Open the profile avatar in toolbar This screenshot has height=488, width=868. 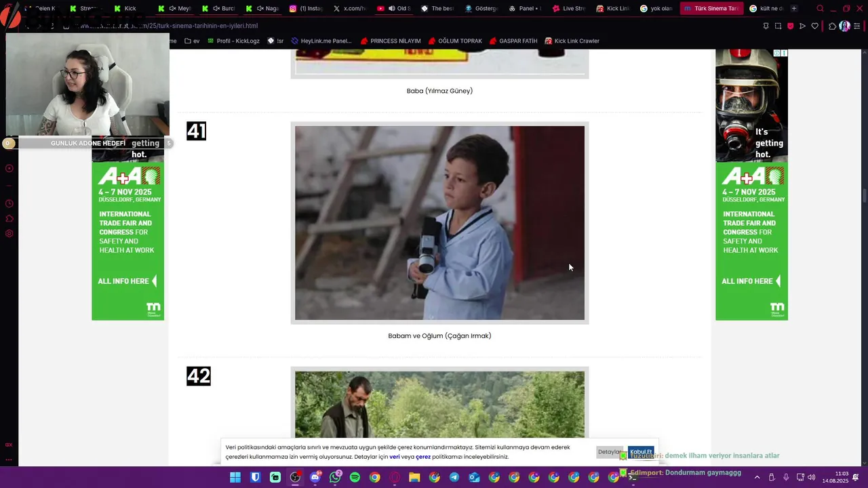coord(844,26)
